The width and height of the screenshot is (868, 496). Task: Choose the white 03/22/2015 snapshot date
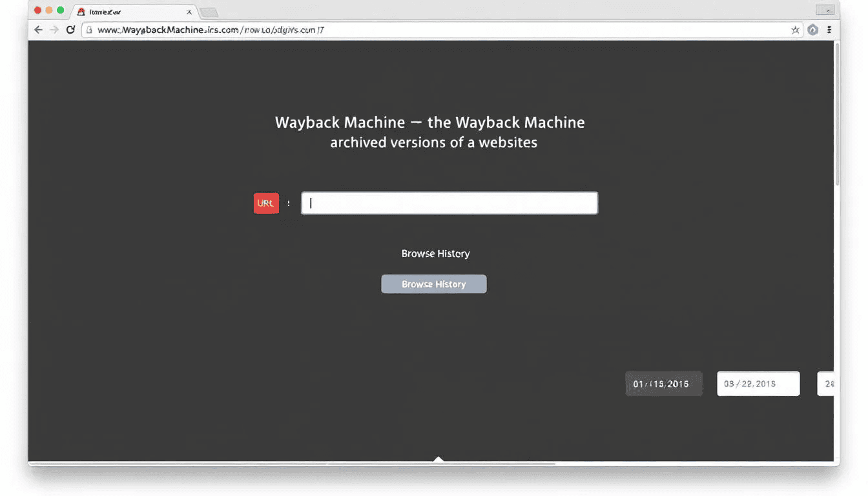pos(758,384)
